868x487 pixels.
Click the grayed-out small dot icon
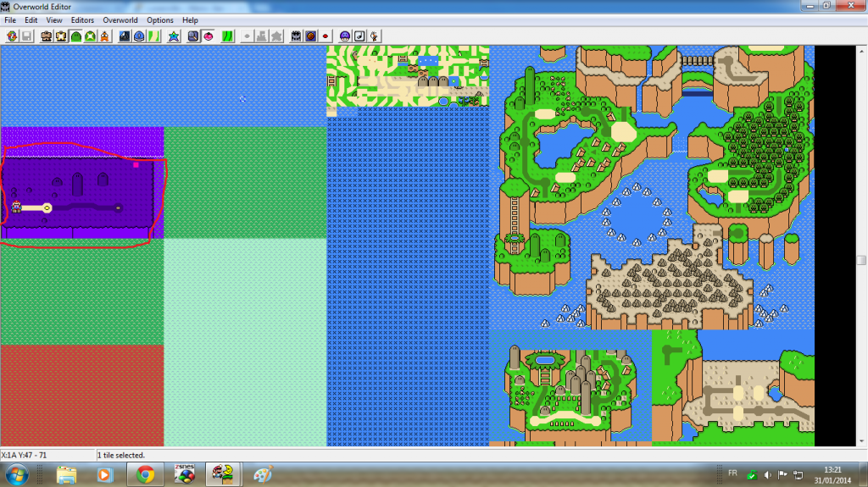(x=248, y=36)
